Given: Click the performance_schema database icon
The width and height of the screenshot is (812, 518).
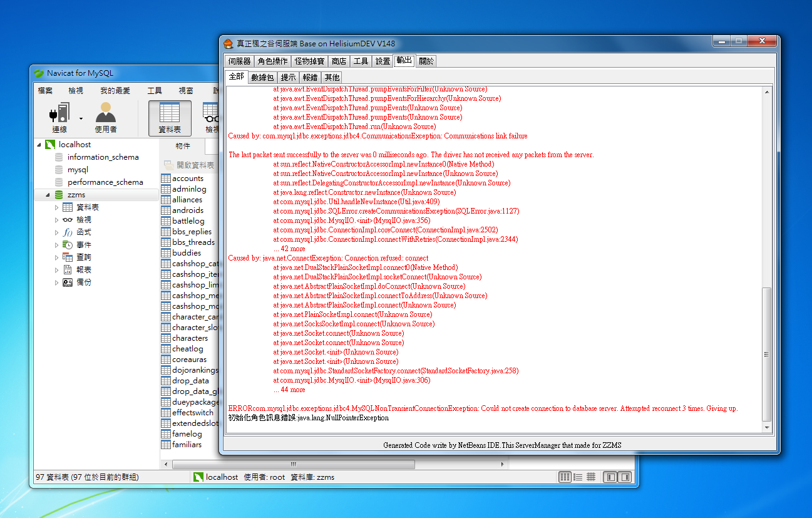Looking at the screenshot, I should tap(59, 182).
